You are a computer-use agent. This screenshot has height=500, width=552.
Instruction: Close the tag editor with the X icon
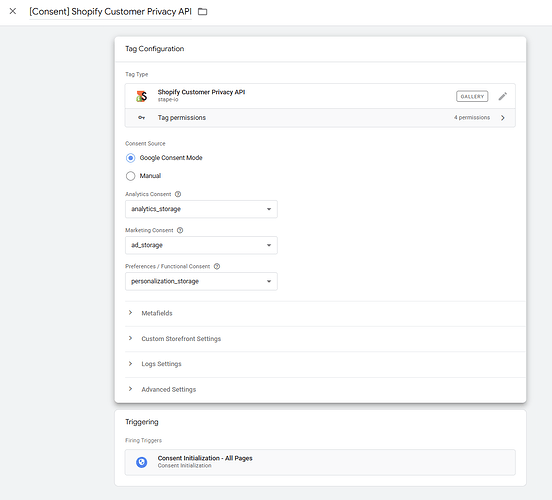coord(13,11)
